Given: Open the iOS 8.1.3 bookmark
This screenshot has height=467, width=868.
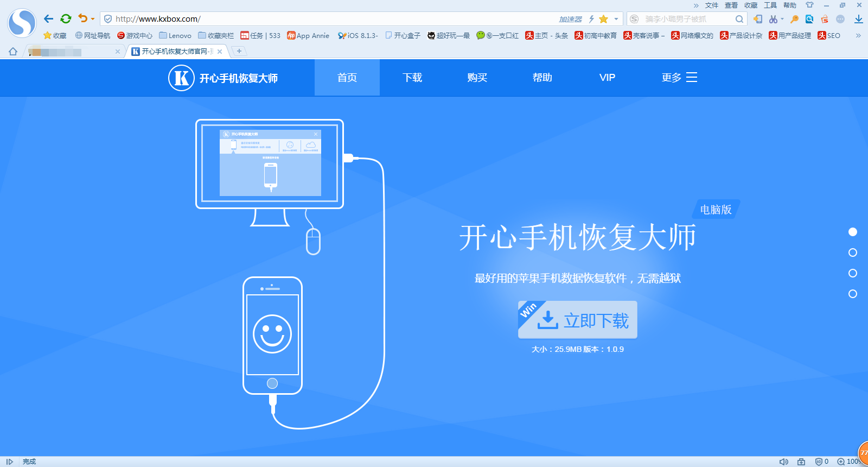Looking at the screenshot, I should pyautogui.click(x=358, y=35).
